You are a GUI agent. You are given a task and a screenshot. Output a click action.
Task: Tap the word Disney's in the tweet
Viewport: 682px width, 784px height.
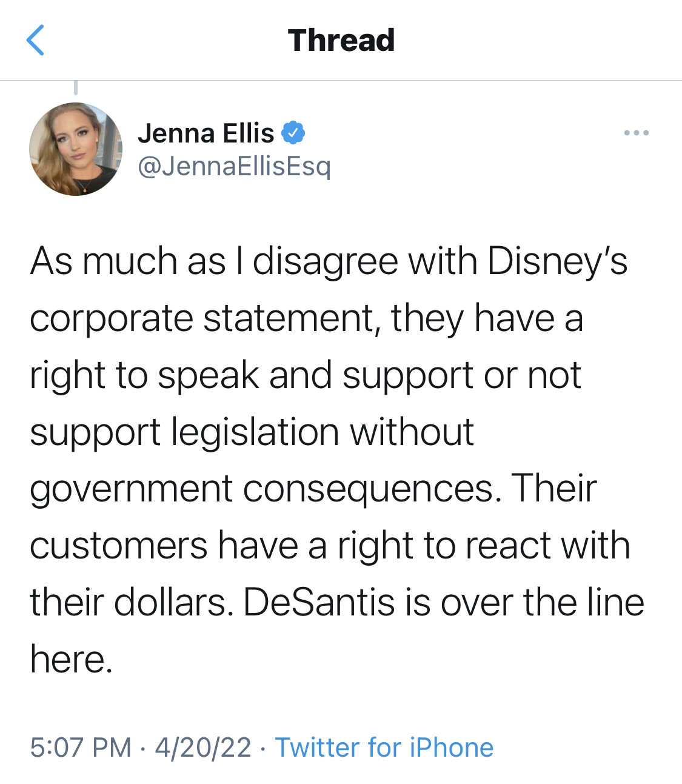pos(557,262)
